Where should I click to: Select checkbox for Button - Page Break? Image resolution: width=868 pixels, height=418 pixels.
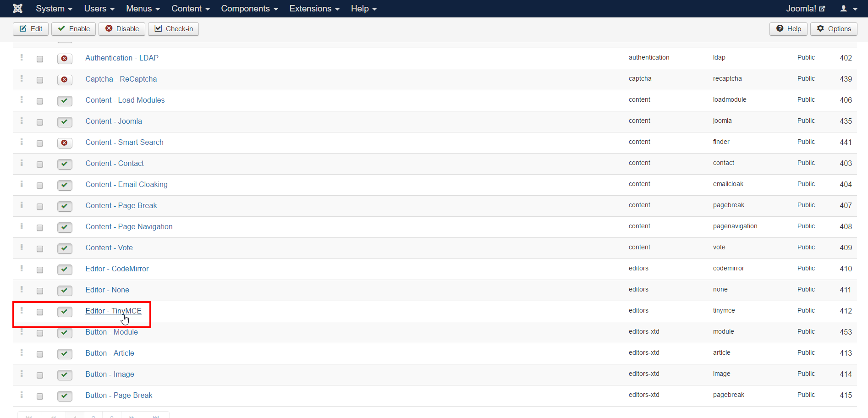(40, 396)
